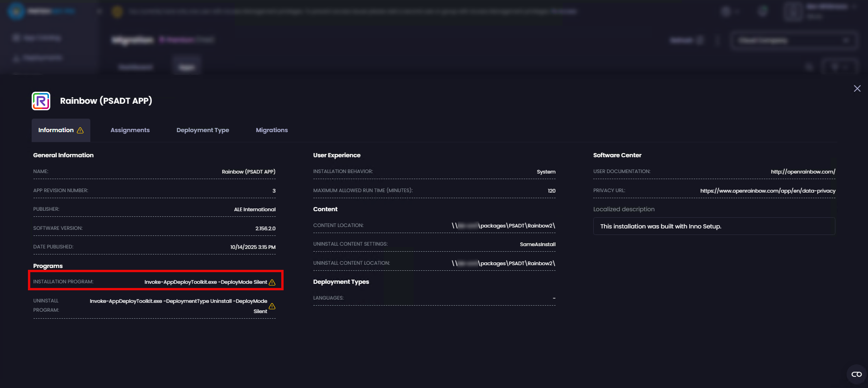The height and width of the screenshot is (388, 868).
Task: Click the warning icon on Information tab
Action: pos(80,130)
